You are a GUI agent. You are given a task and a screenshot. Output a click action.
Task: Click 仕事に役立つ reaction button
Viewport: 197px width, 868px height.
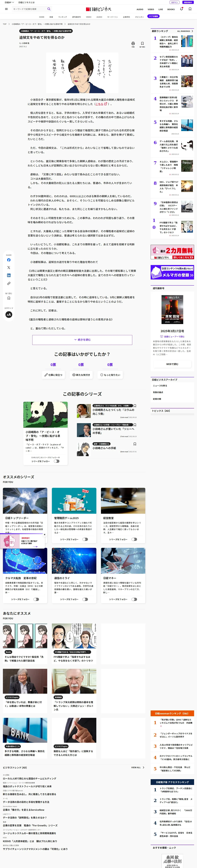(x=53, y=375)
